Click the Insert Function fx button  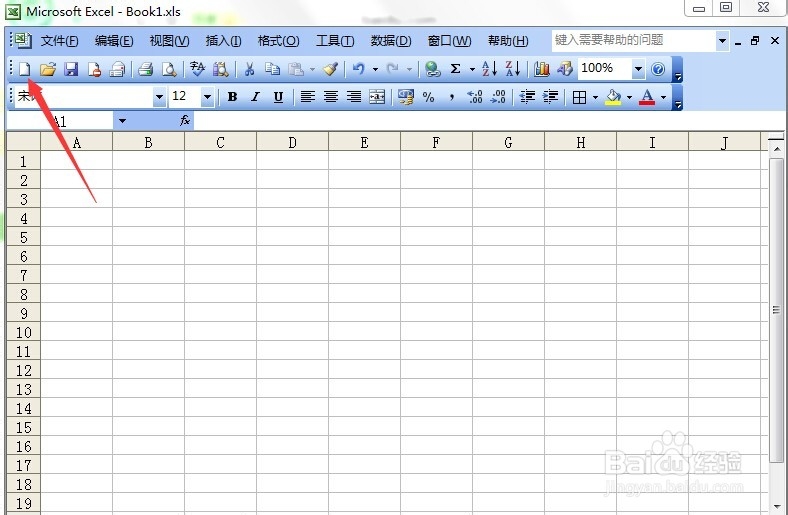tap(185, 121)
